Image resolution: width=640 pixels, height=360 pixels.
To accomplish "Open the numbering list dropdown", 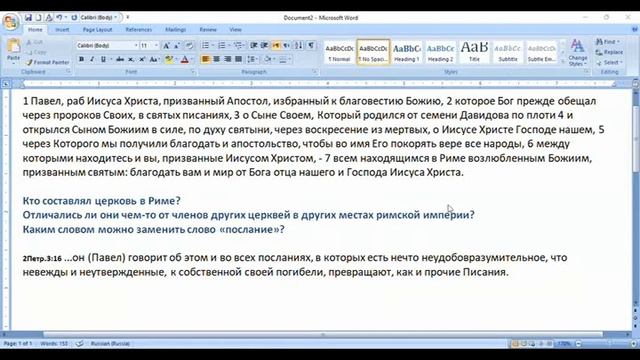I will tap(229, 45).
